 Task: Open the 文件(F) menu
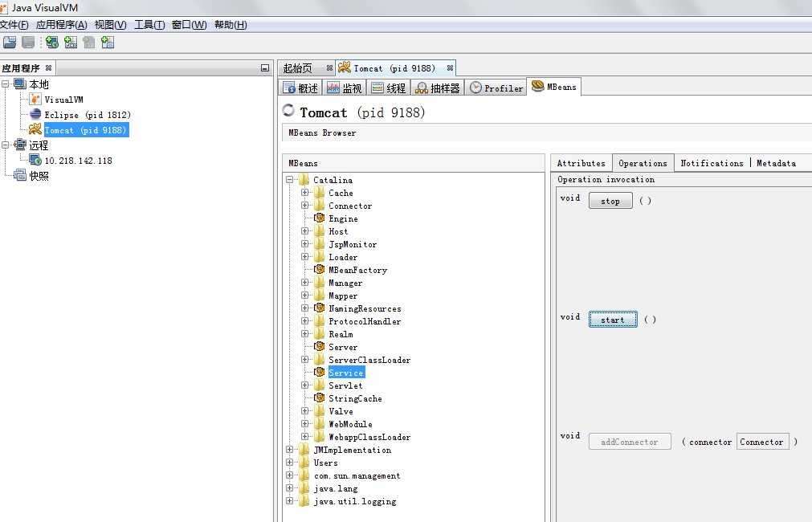[14, 25]
